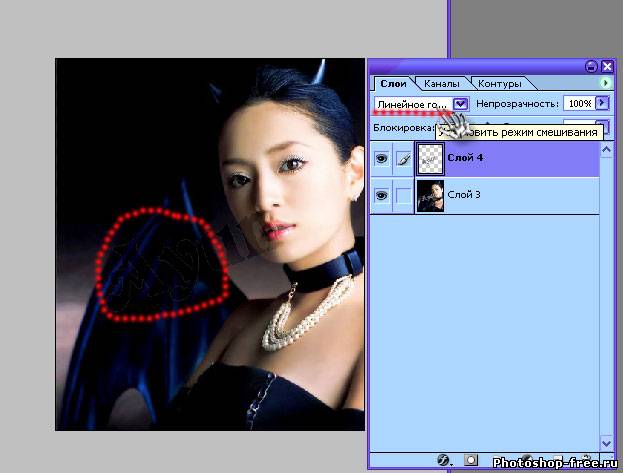Open the Layers panel options menu

(x=606, y=83)
